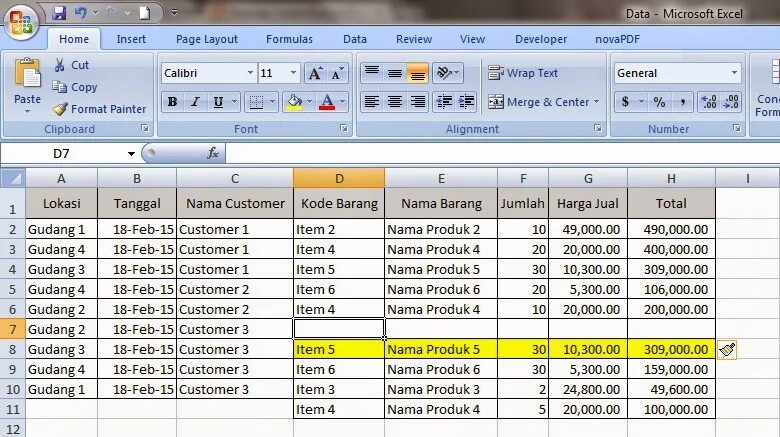Apply percent style
The height and width of the screenshot is (437, 780).
point(660,102)
